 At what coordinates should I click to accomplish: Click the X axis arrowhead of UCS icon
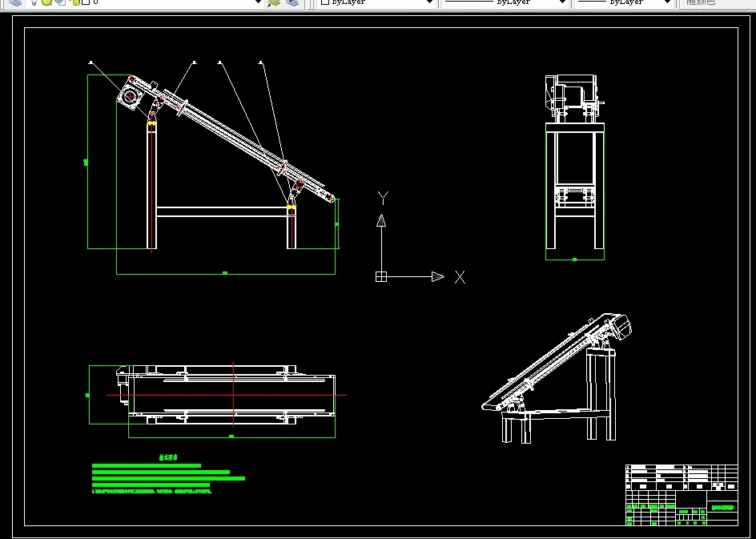click(438, 277)
